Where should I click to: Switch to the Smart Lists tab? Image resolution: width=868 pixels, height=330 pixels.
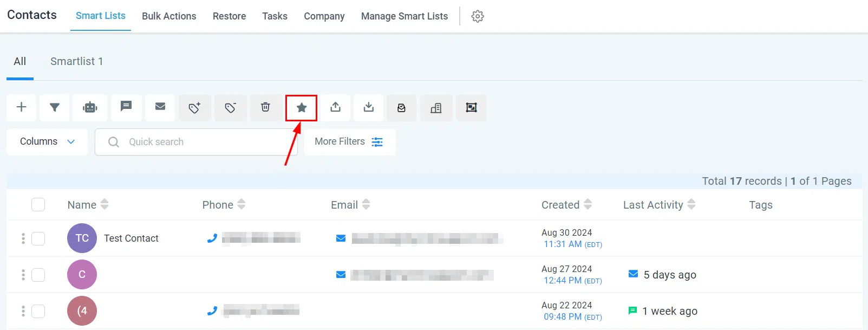[x=101, y=16]
